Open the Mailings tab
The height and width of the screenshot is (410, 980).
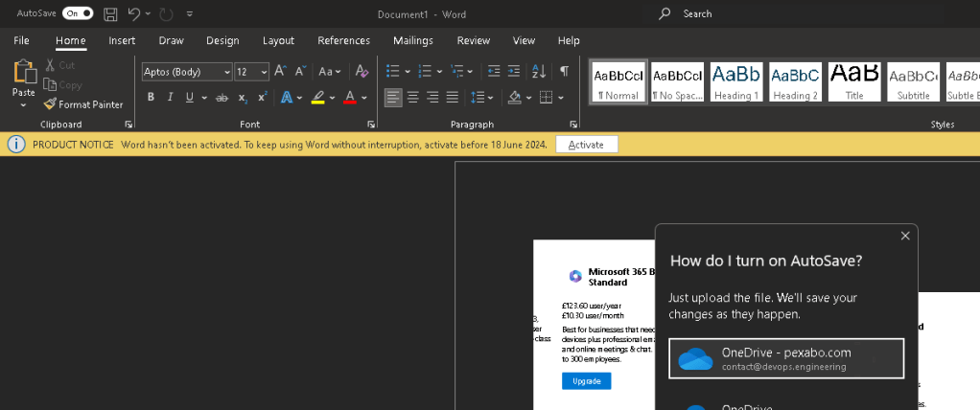(413, 40)
